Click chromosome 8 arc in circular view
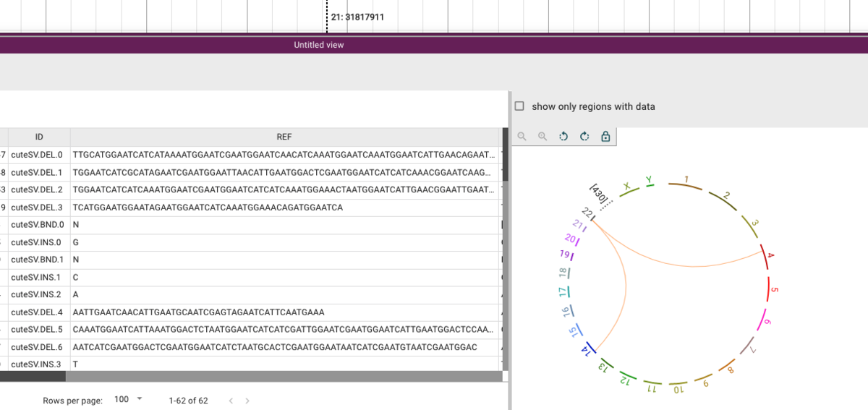 pos(727,365)
